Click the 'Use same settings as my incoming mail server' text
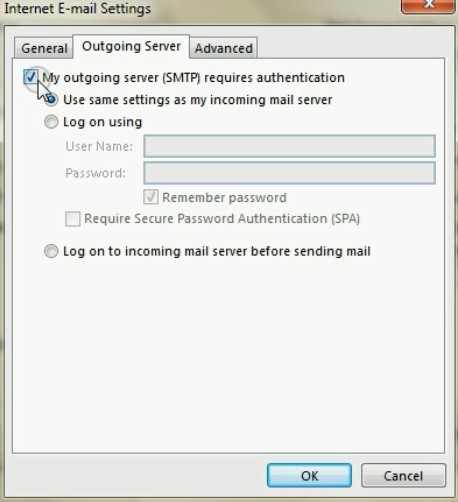 pyautogui.click(x=198, y=100)
